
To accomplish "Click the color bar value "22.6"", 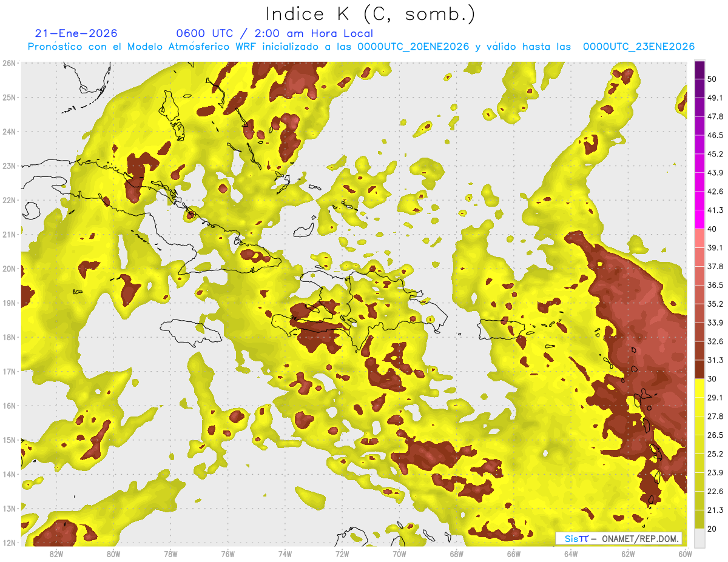I will coord(715,491).
